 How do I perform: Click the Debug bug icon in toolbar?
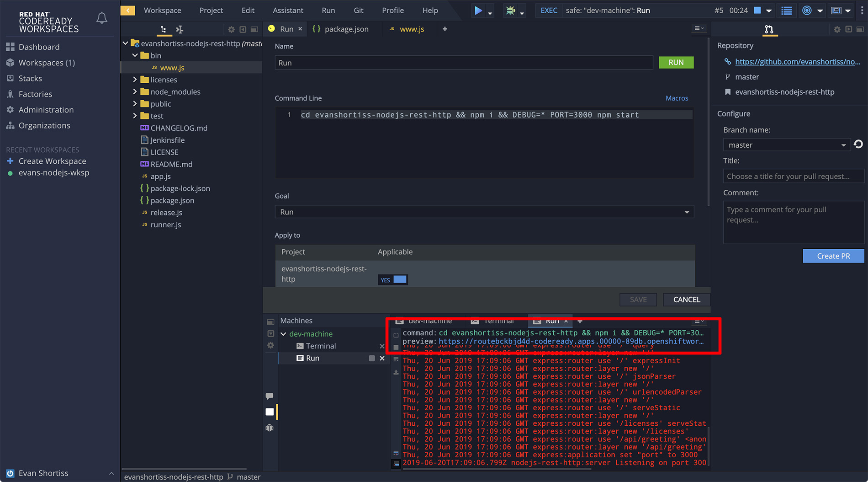tap(510, 10)
